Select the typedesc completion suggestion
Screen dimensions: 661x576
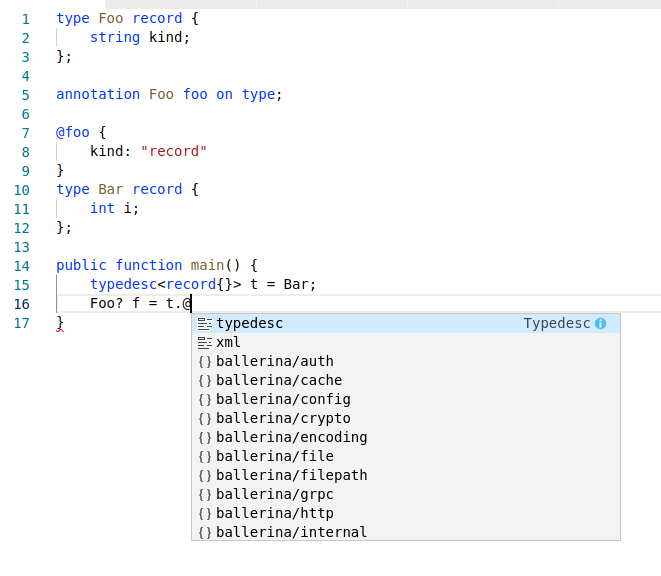406,323
